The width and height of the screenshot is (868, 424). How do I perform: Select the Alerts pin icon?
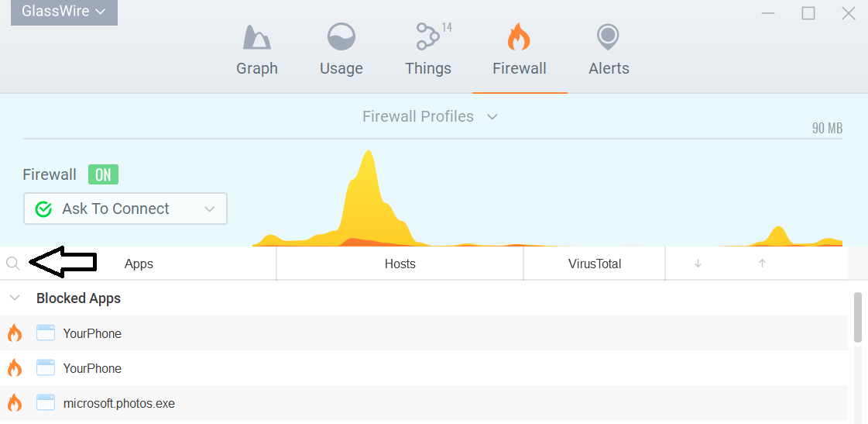[607, 37]
